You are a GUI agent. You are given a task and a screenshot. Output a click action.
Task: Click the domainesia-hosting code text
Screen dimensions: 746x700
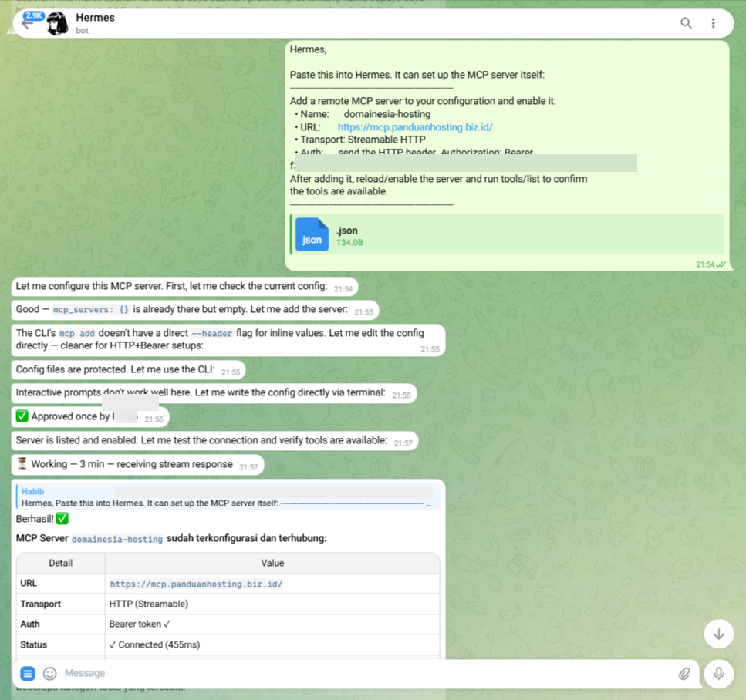click(x=117, y=540)
